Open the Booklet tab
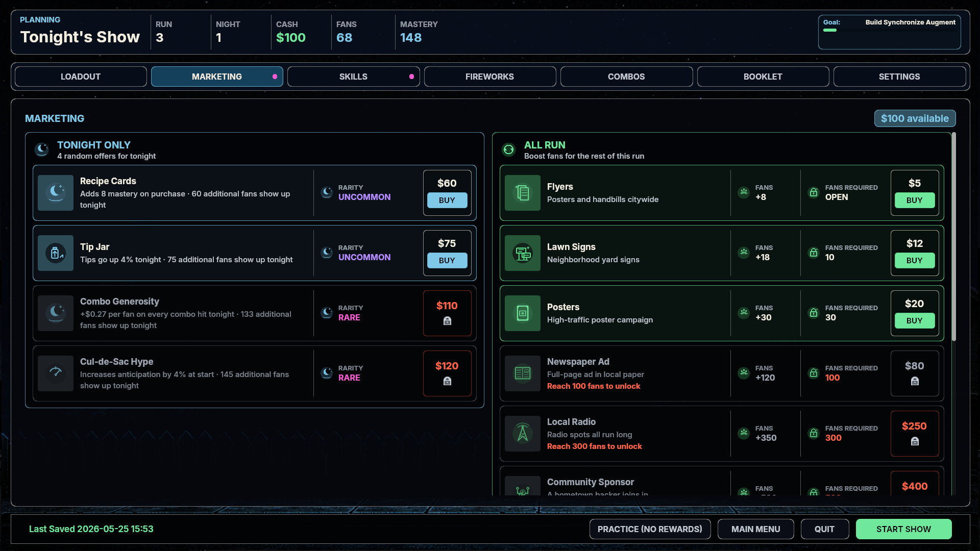Screen dimensions: 980x551 click(x=763, y=77)
